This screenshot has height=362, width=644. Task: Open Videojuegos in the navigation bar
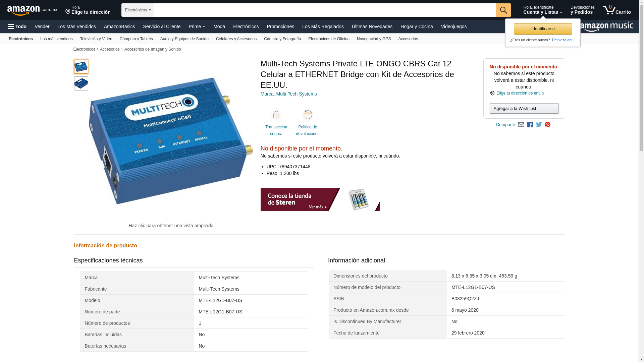(x=453, y=26)
